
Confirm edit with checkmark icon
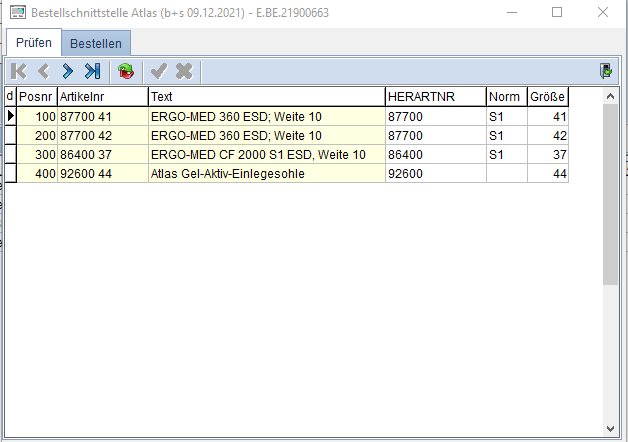[158, 71]
